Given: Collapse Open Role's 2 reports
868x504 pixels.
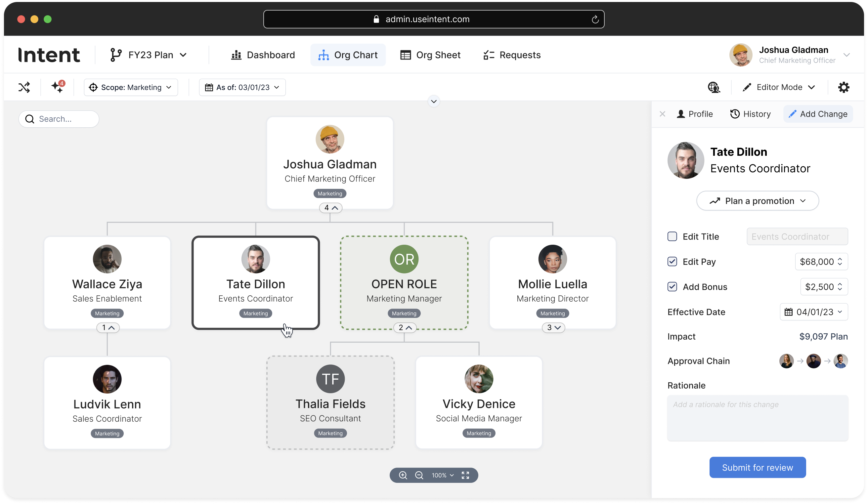Looking at the screenshot, I should (x=405, y=328).
